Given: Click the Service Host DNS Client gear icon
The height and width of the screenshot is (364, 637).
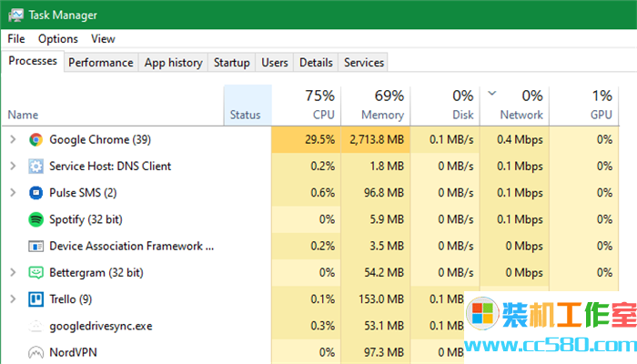Looking at the screenshot, I should pyautogui.click(x=35, y=167).
